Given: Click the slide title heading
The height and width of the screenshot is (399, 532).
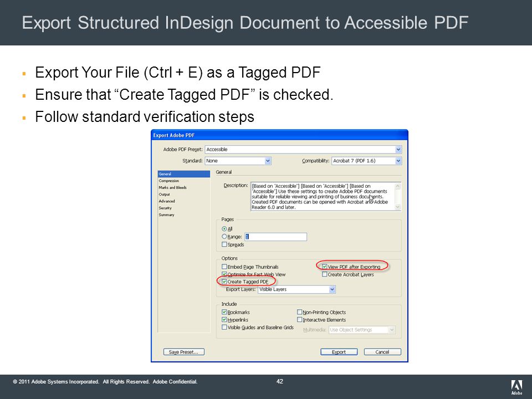Looking at the screenshot, I should point(245,23).
